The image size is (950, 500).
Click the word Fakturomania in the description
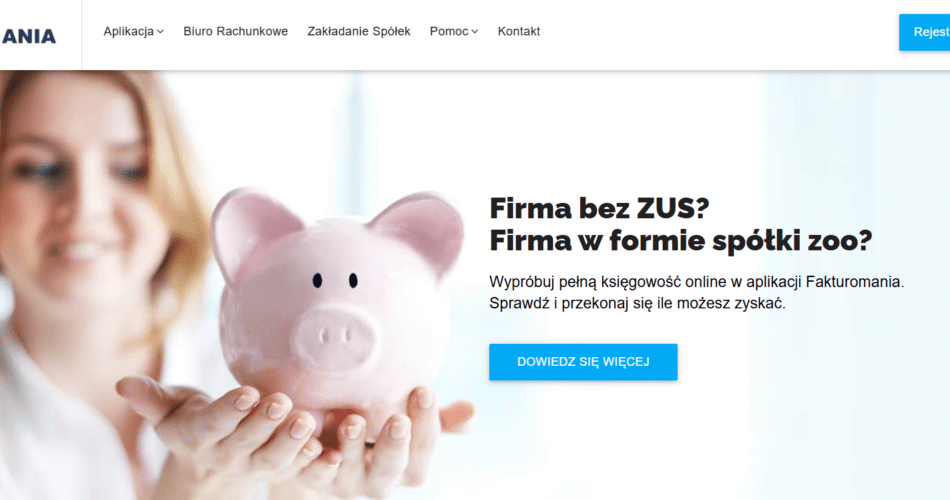pos(854,282)
